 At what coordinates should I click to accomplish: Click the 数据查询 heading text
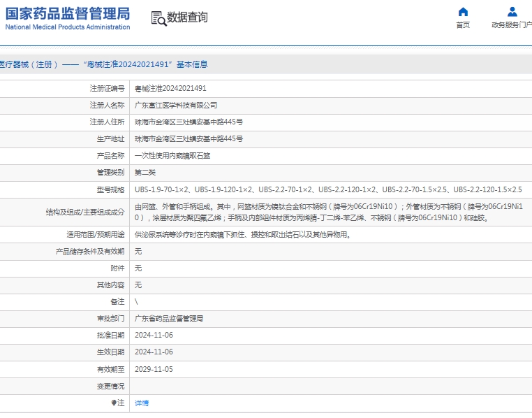pyautogui.click(x=187, y=17)
